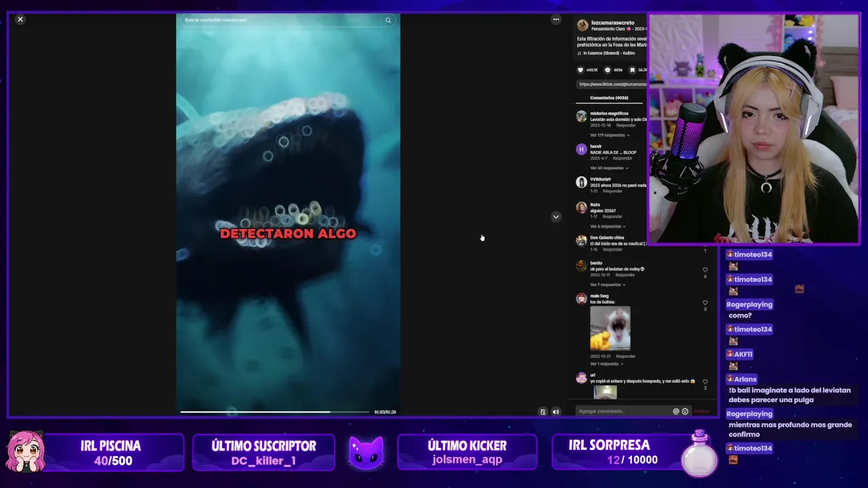Click the potion bottle icon at bottom
The width and height of the screenshot is (868, 488).
tap(700, 453)
